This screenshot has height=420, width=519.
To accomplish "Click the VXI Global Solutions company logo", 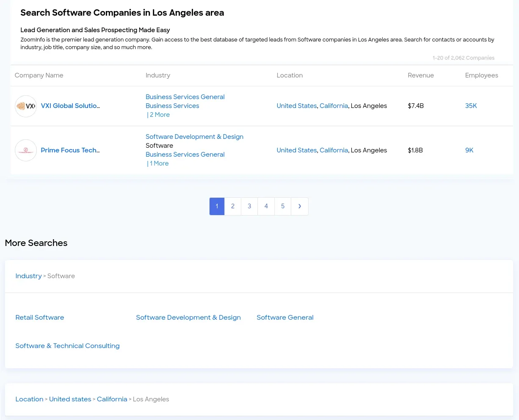I will [25, 106].
